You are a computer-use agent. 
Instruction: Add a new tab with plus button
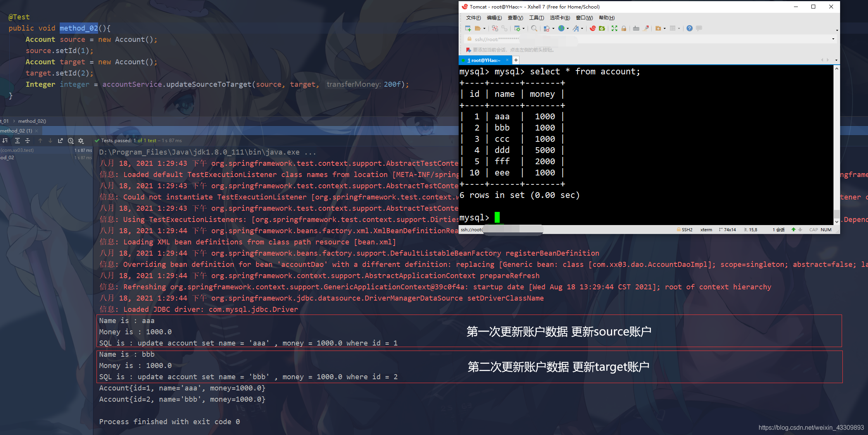[516, 60]
